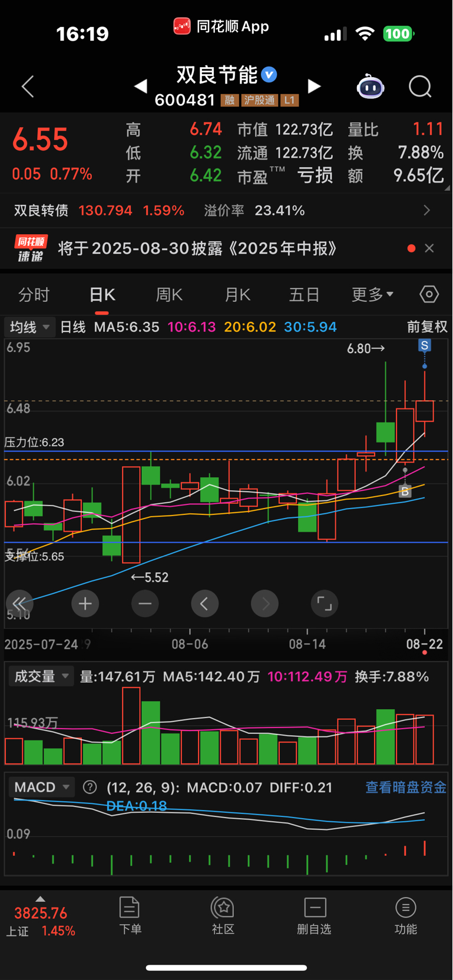Open chart settings hexagon icon
Viewport: 453px width, 980px height.
tap(429, 294)
